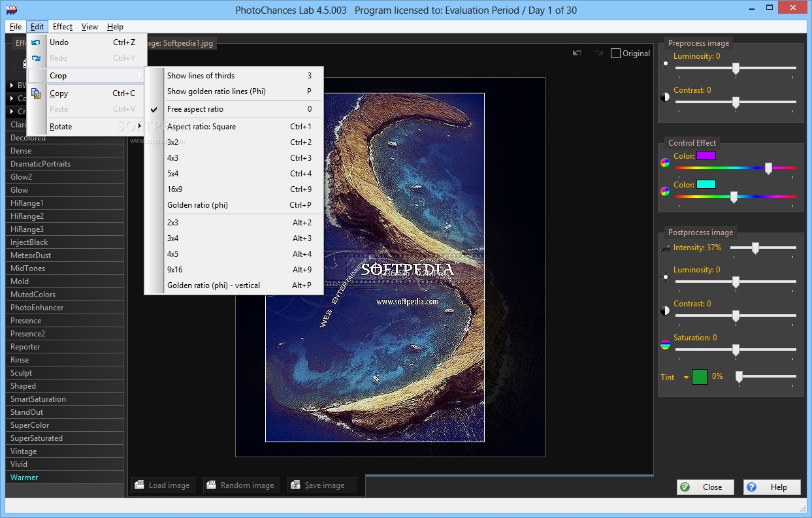Click the Postprocess Luminosity sun icon

click(666, 277)
